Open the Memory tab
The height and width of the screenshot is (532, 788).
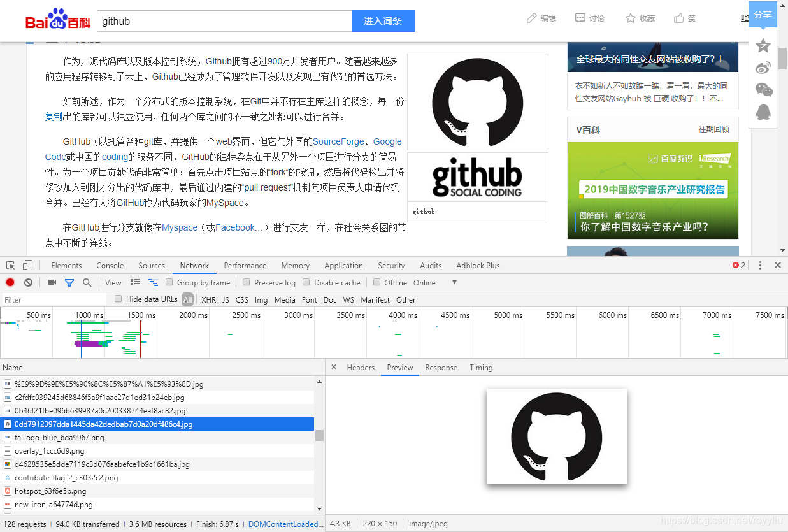point(296,266)
